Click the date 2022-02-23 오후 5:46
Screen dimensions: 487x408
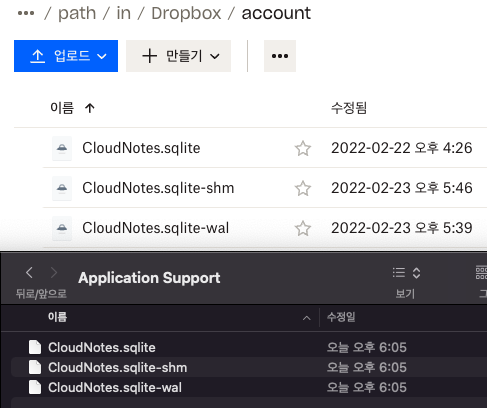[402, 188]
